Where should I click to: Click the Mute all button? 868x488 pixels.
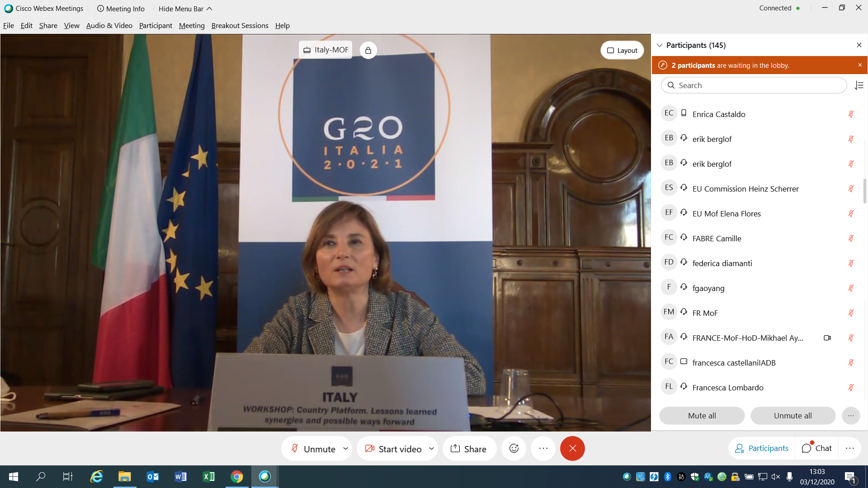coord(702,416)
